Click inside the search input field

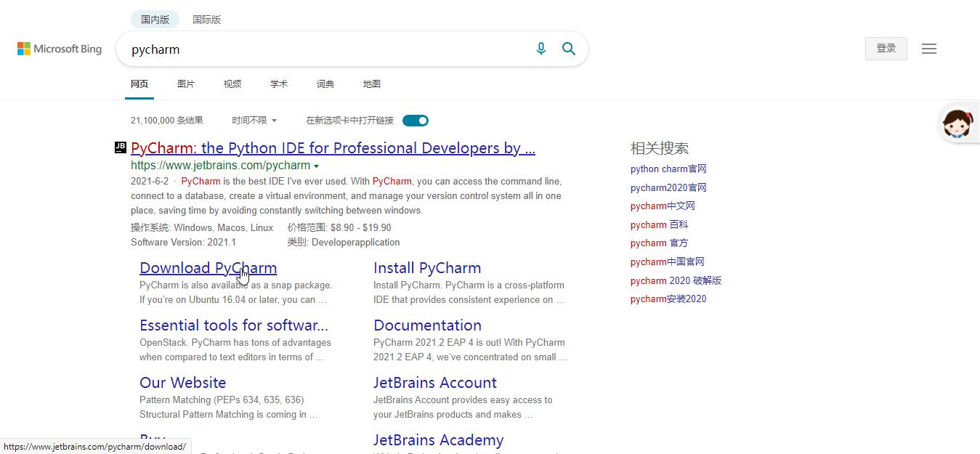pos(327,49)
